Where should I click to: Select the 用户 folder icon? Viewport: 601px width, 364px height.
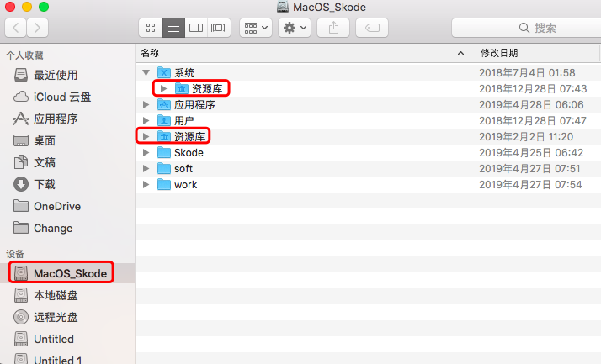[x=164, y=120]
